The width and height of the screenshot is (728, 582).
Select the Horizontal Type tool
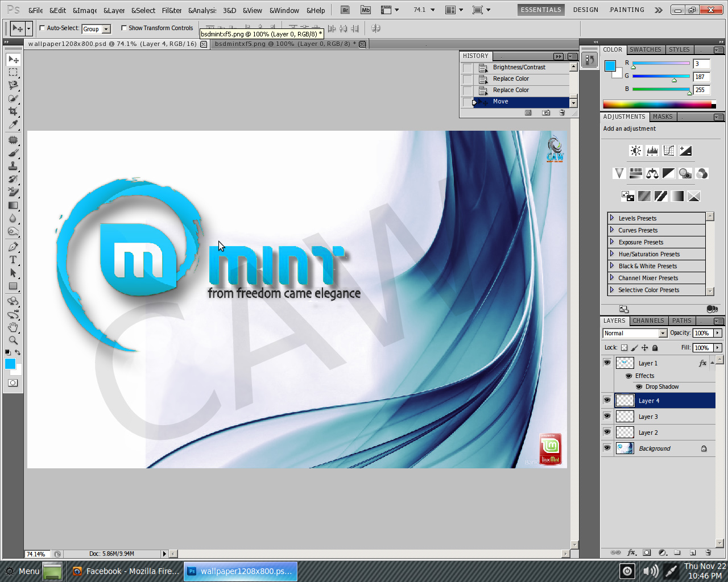[13, 260]
